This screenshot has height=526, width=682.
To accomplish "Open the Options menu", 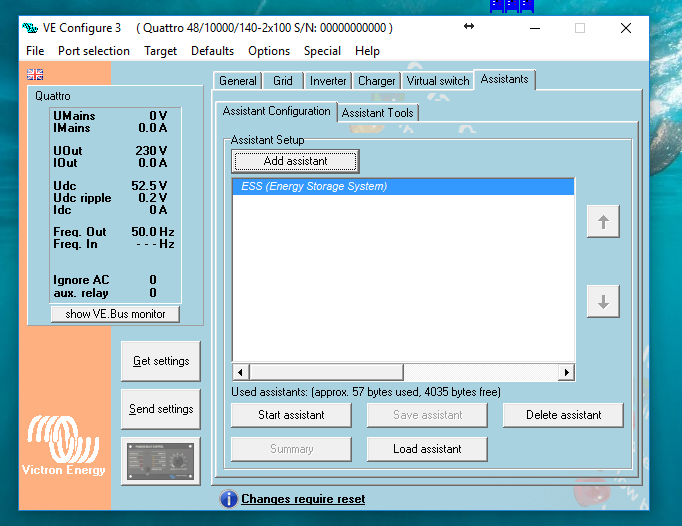I will pyautogui.click(x=269, y=51).
